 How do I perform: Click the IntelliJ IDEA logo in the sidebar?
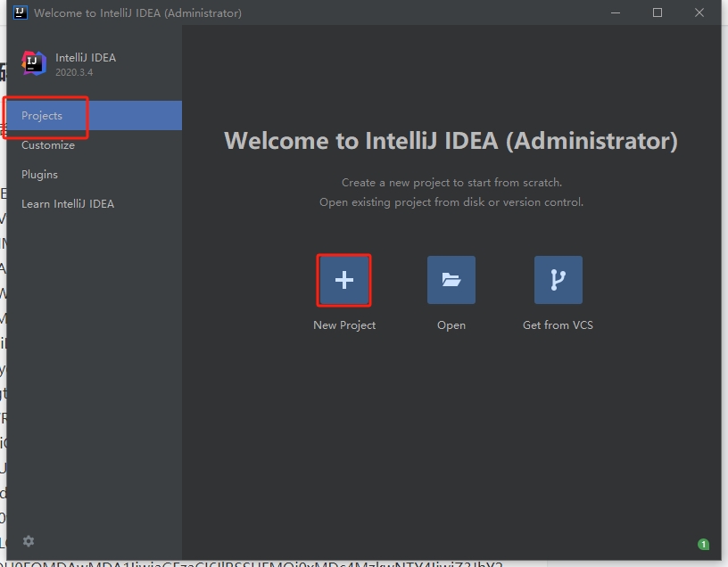pos(34,63)
